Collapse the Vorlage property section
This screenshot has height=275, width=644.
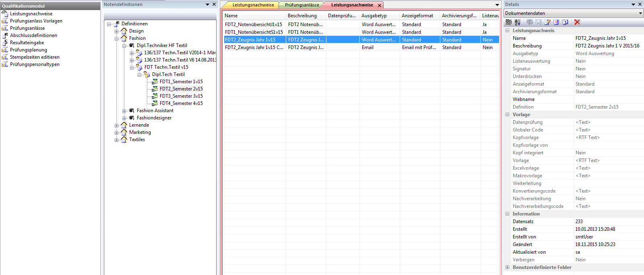[x=507, y=115]
